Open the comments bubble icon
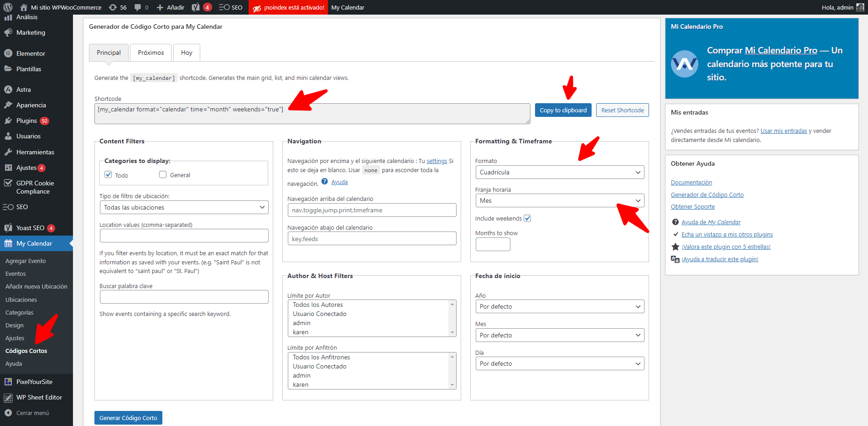Viewport: 868px width, 426px height. coord(138,7)
